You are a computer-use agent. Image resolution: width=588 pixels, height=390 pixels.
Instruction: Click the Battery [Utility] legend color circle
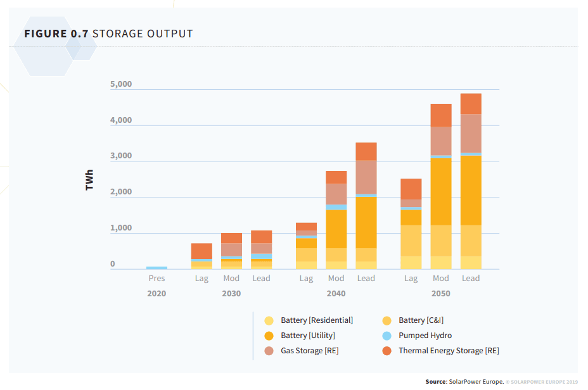[x=269, y=336]
